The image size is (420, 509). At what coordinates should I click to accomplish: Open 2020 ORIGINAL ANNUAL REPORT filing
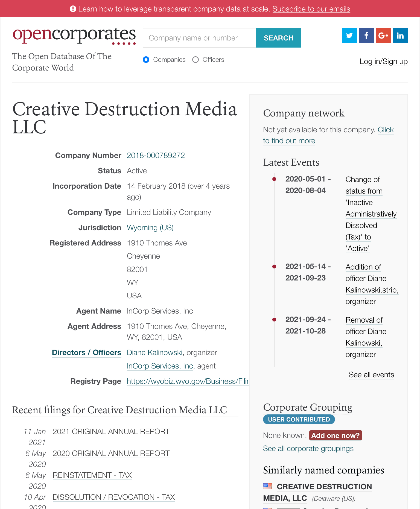coord(111,453)
